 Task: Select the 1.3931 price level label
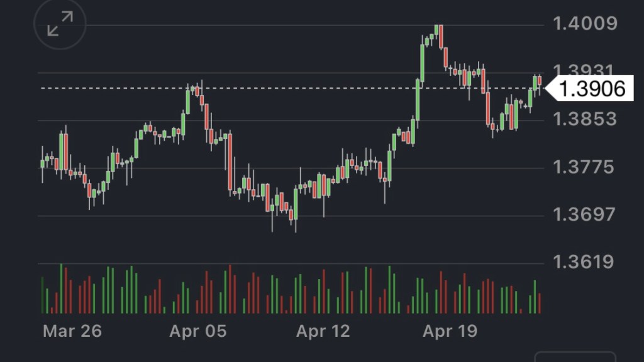pyautogui.click(x=584, y=70)
